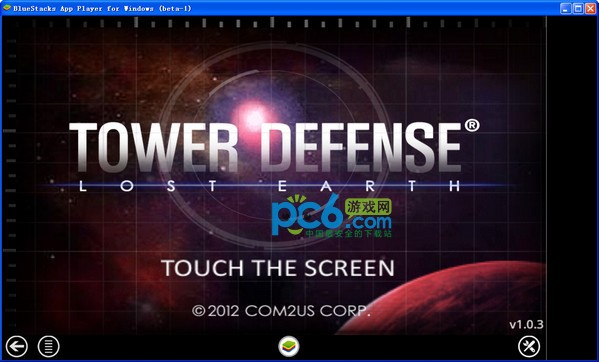Minimize the BlueStacks App Player window
The width and height of the screenshot is (599, 362).
click(566, 8)
